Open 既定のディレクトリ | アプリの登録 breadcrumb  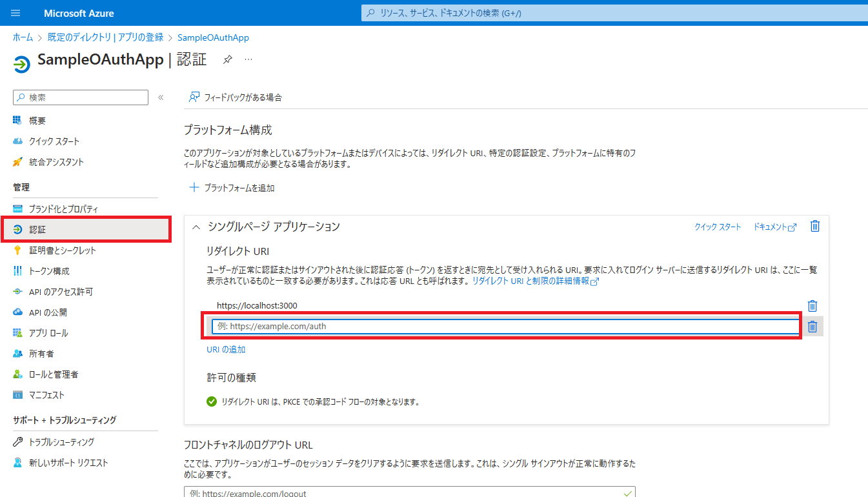coord(106,37)
